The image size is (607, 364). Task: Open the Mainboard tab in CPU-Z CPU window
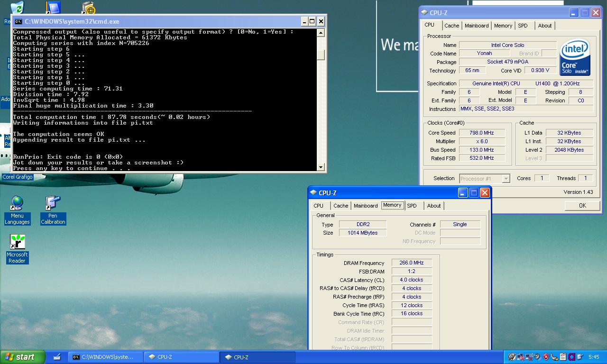(477, 26)
